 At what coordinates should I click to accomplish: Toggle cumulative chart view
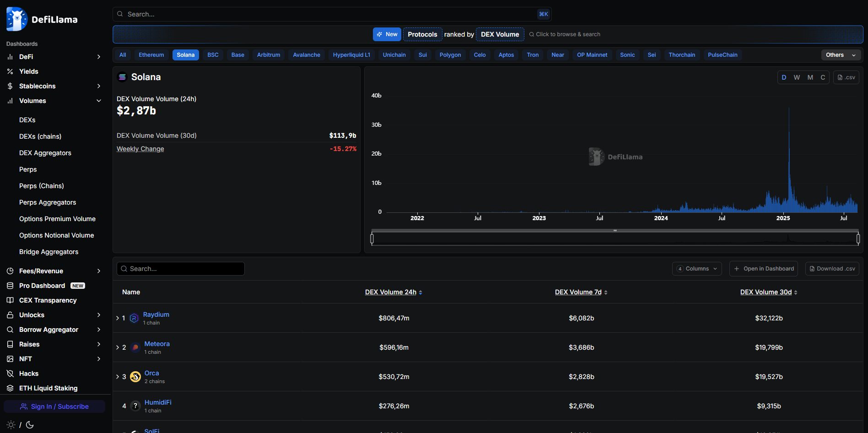click(823, 77)
